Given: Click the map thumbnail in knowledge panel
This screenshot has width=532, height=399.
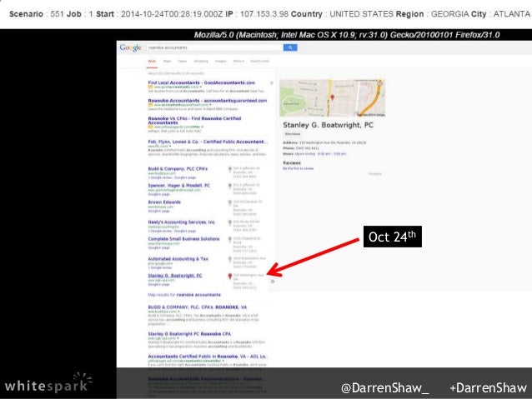Looking at the screenshot, I should click(x=332, y=98).
